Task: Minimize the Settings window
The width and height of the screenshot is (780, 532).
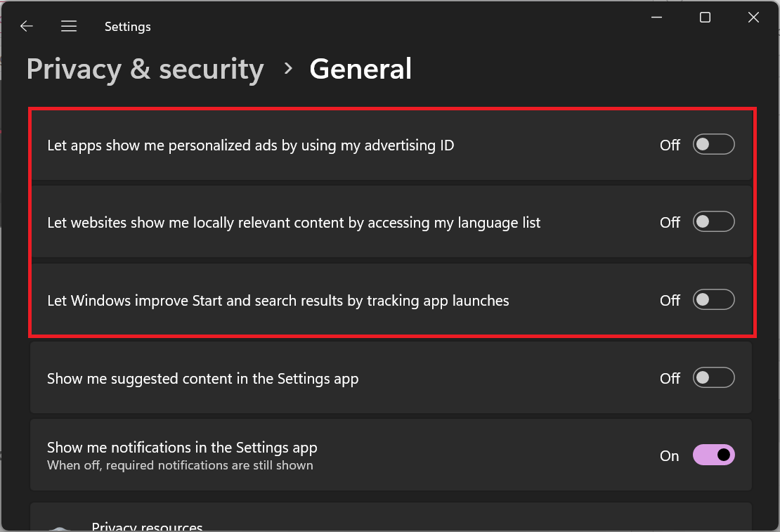Action: (656, 17)
